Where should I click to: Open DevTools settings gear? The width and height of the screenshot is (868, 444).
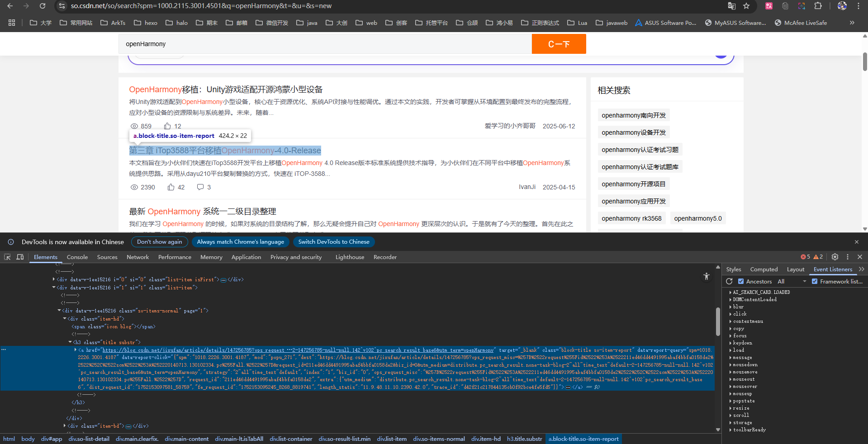pyautogui.click(x=835, y=257)
